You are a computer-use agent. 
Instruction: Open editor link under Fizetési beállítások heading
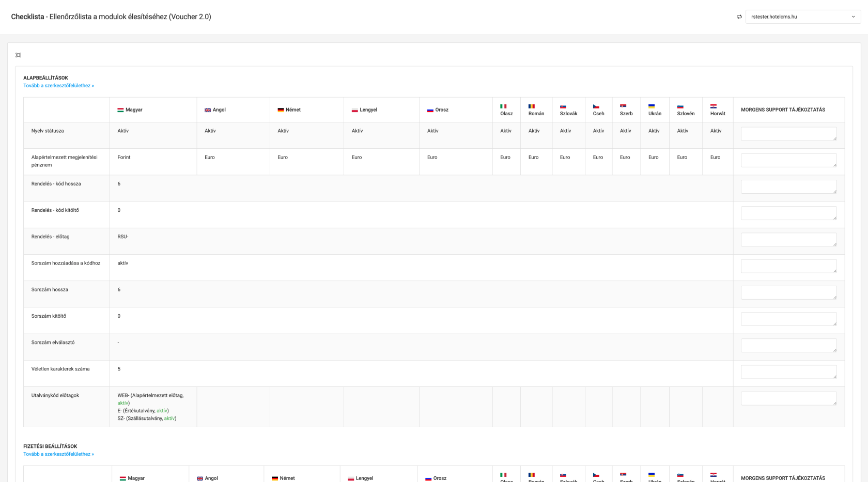(58, 454)
